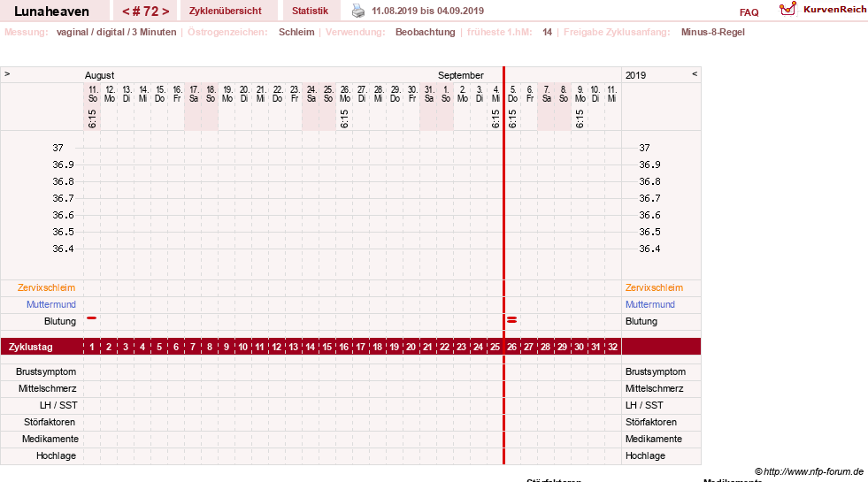Screen dimensions: 868x482
Task: Click the measurement value vaginal / digital / 3 Minuten
Action: [116, 32]
